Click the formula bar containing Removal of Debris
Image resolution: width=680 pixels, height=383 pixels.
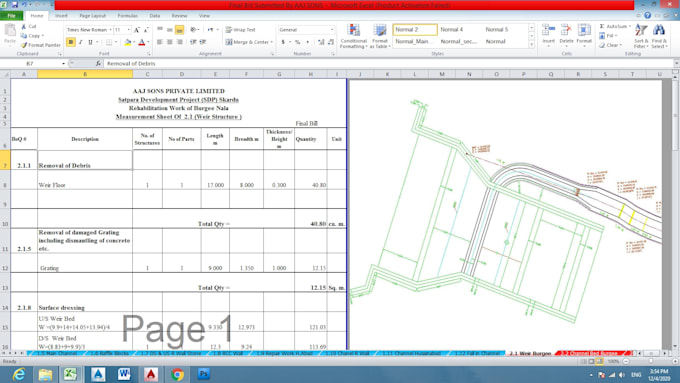pyautogui.click(x=388, y=63)
